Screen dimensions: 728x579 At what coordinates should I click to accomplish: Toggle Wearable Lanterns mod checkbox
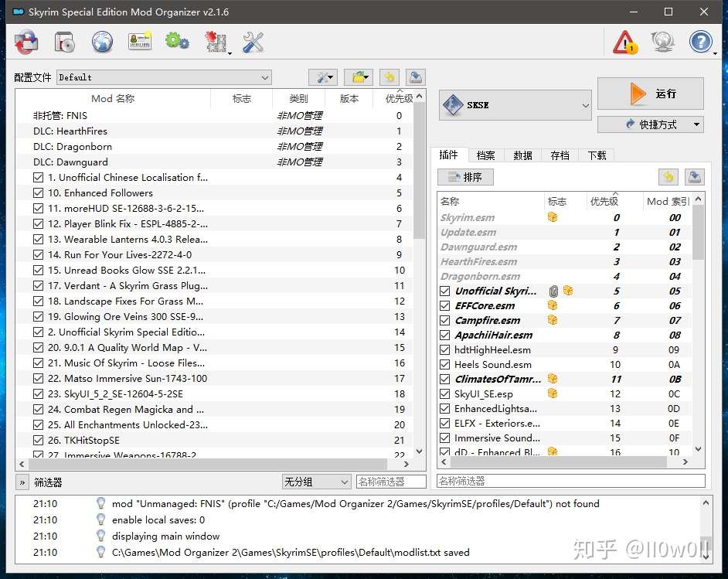click(39, 239)
